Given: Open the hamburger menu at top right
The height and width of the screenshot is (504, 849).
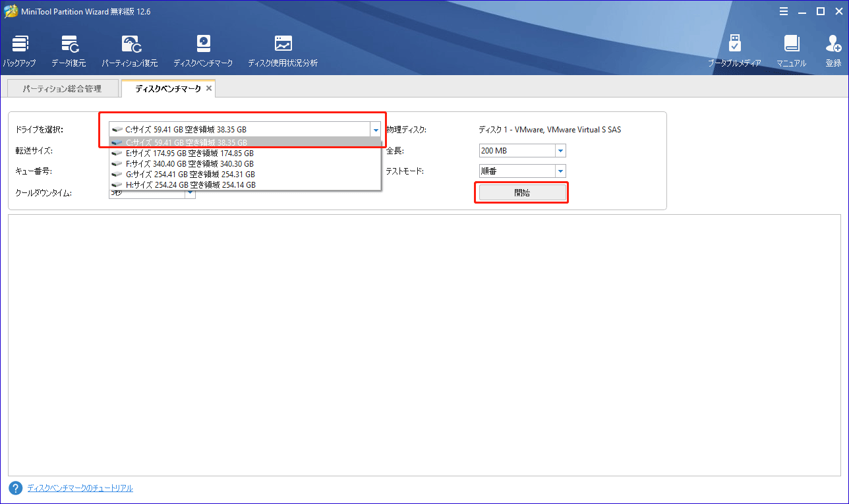Looking at the screenshot, I should pyautogui.click(x=783, y=11).
